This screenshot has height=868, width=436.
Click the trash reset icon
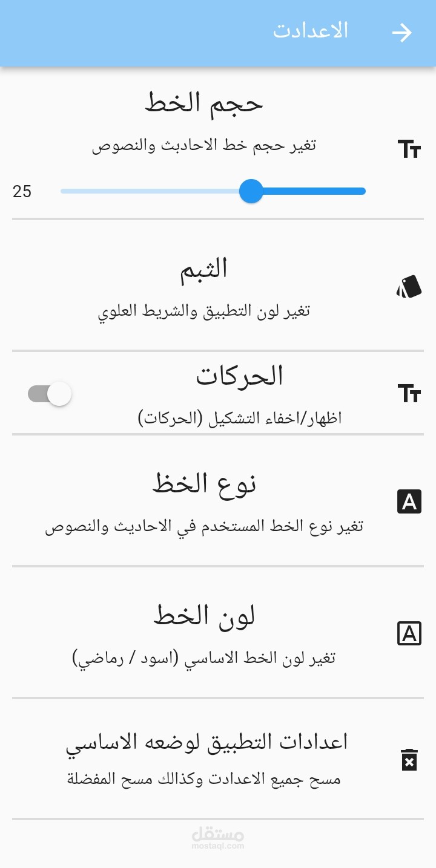[x=409, y=760]
